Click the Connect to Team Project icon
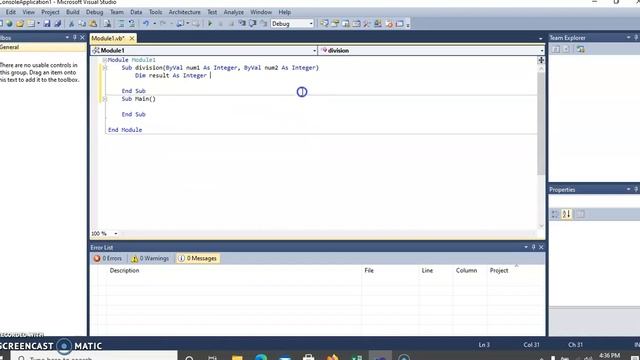The image size is (640, 360). pos(580,49)
